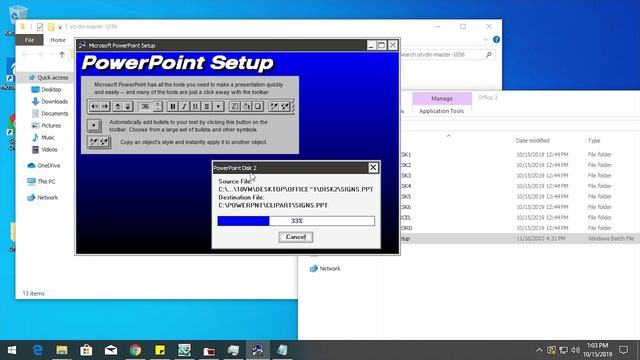Open the Manage tab in the Office 3 window
Image resolution: width=640 pixels, height=360 pixels.
pos(442,98)
